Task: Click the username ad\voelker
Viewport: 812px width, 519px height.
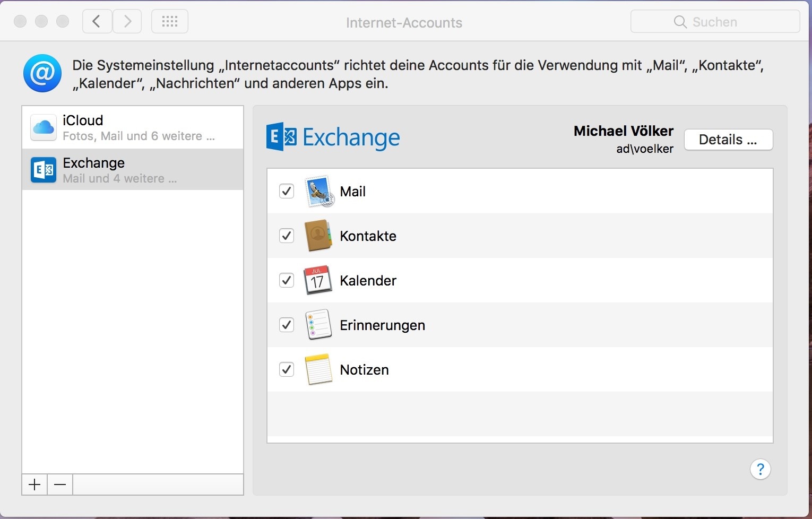Action: pyautogui.click(x=645, y=149)
